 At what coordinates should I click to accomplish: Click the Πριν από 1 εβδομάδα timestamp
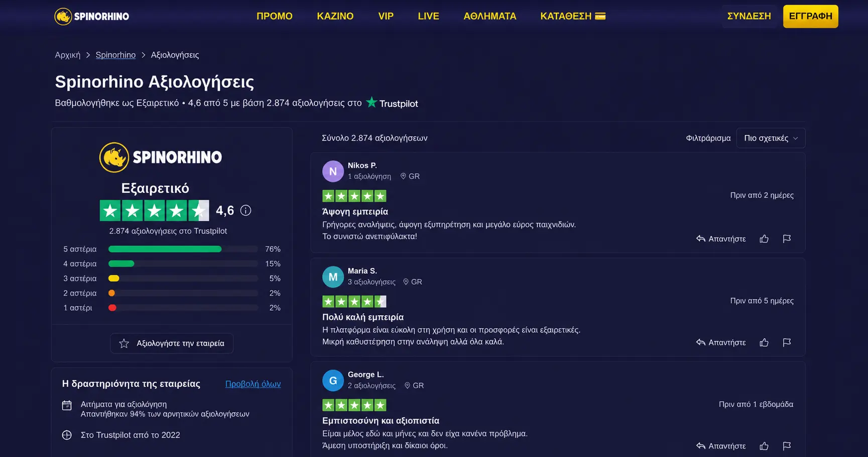coord(756,404)
